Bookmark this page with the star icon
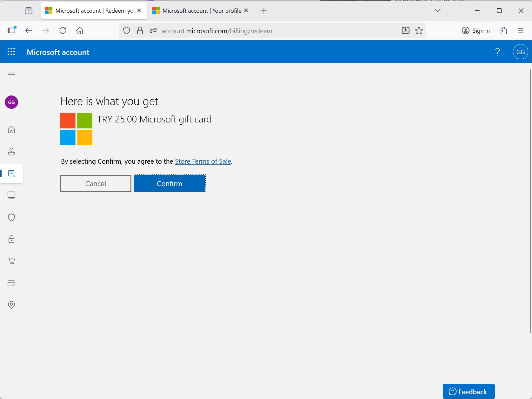 point(419,30)
